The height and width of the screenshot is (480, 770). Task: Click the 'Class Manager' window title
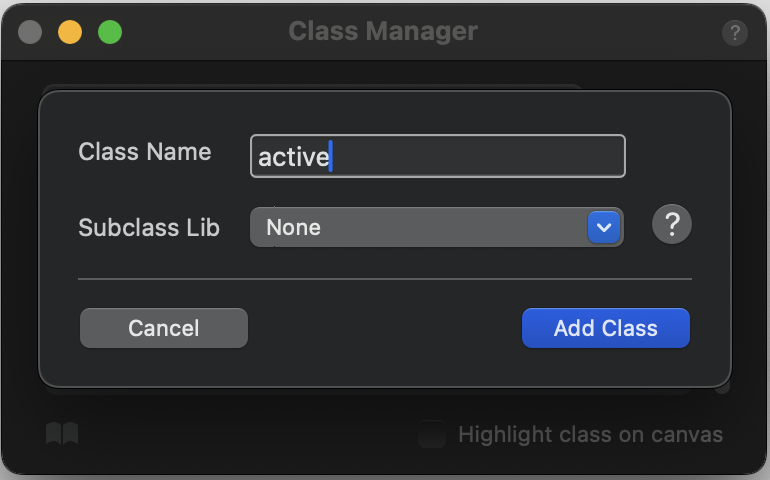click(383, 31)
